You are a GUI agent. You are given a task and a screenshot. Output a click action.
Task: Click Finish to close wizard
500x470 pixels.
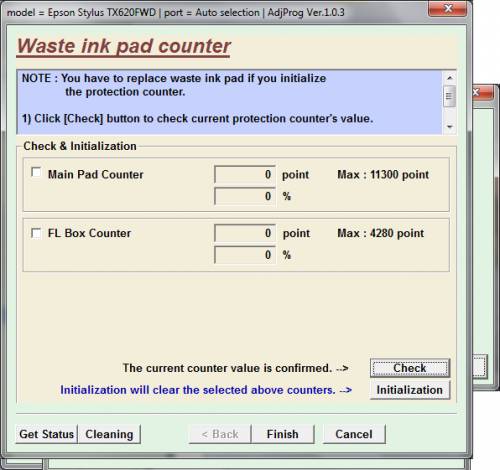283,434
